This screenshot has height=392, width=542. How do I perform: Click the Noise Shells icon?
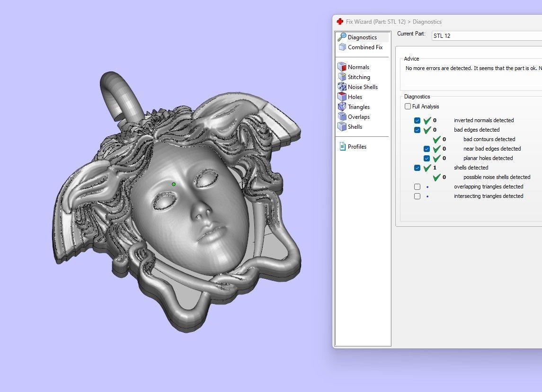(x=342, y=87)
